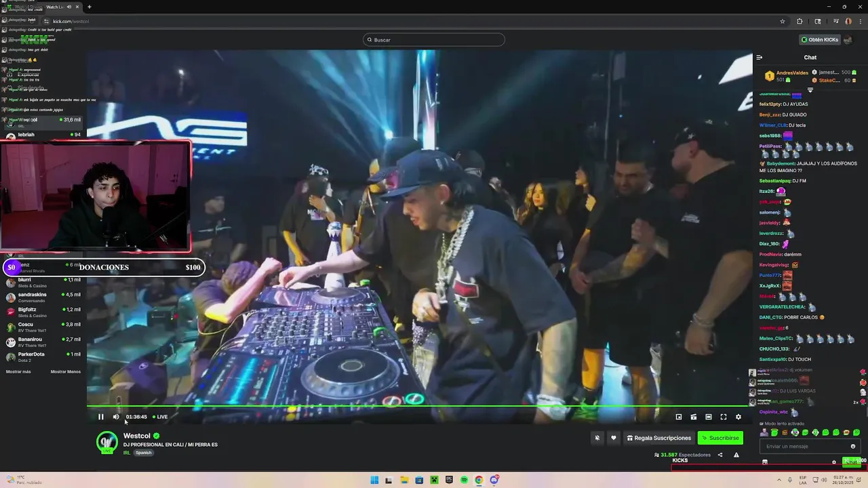Open a new browser tab
Image resolution: width=868 pixels, height=488 pixels.
click(x=90, y=7)
